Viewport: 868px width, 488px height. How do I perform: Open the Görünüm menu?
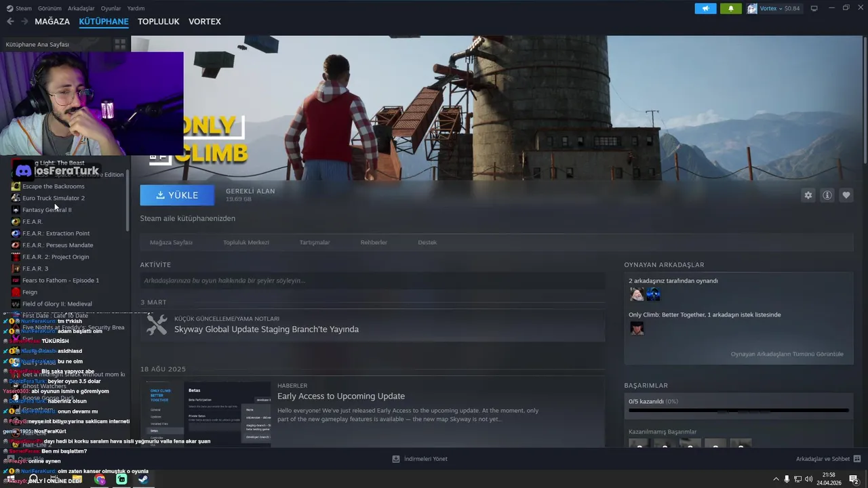(50, 8)
